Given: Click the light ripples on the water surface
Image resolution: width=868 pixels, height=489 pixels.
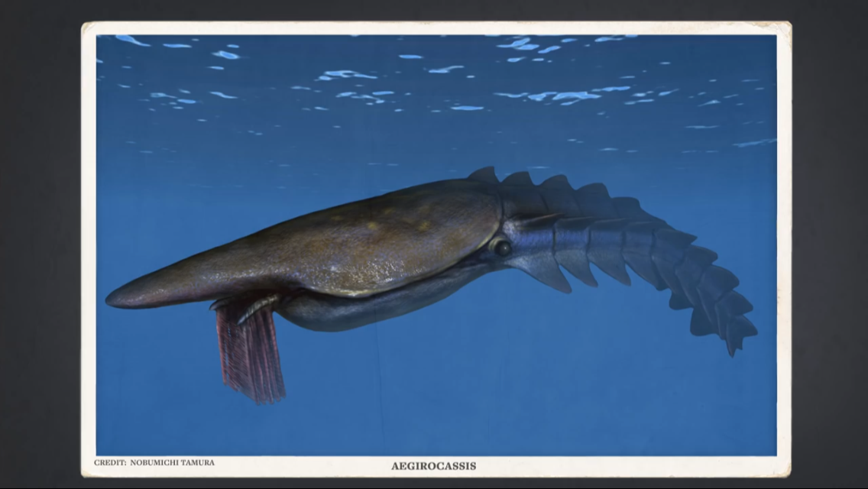Looking at the screenshot, I should 351,75.
